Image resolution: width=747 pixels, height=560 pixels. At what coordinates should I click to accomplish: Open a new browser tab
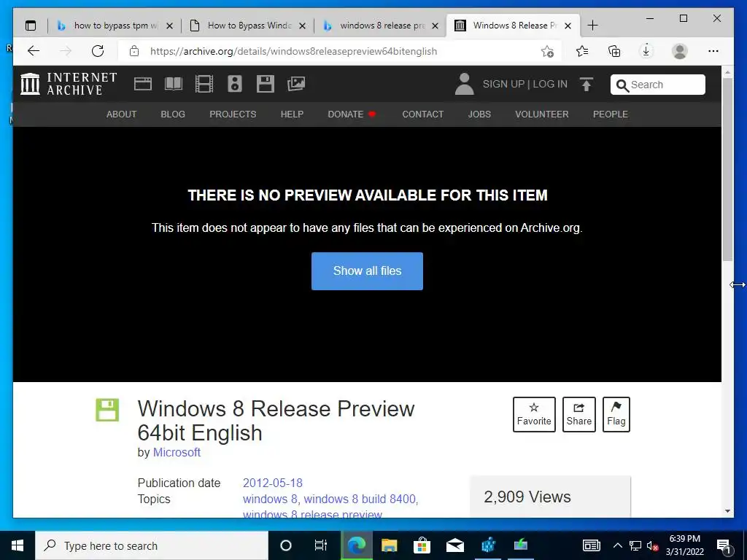click(592, 26)
